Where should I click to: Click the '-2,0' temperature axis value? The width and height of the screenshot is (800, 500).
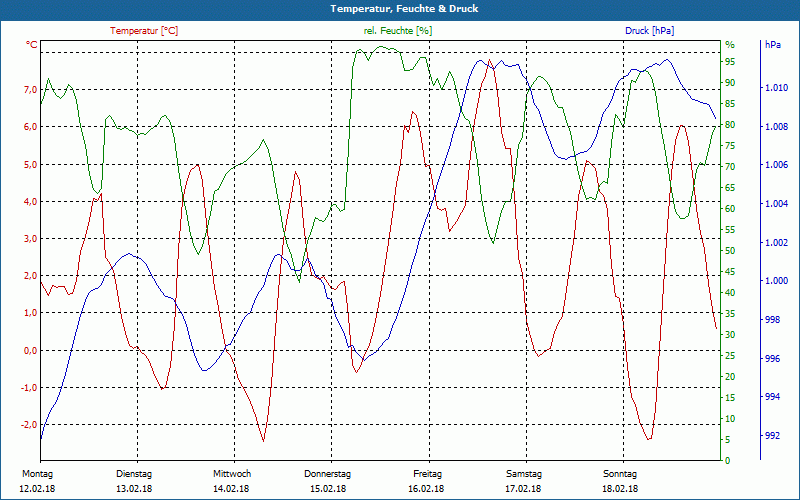tap(29, 425)
